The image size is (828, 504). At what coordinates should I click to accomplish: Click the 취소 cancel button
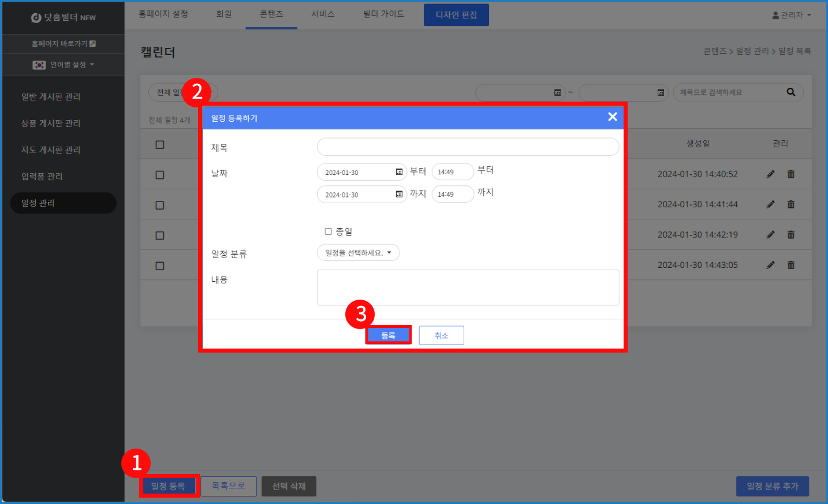tap(441, 335)
